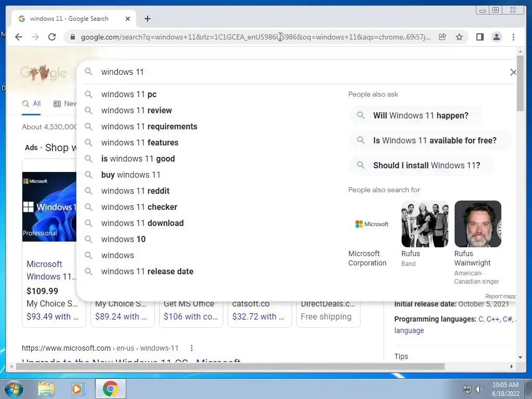
Task: Open Rufus Band thumbnail
Action: [425, 224]
